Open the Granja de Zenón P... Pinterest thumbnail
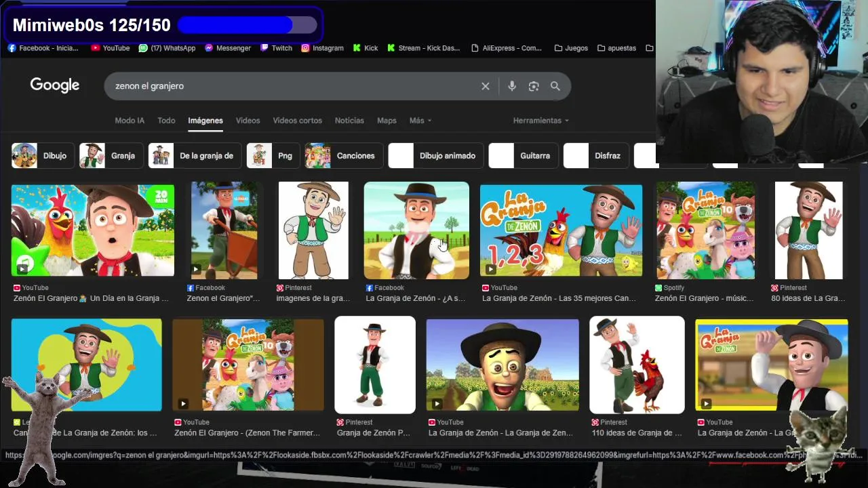This screenshot has width=868, height=488. (x=375, y=365)
